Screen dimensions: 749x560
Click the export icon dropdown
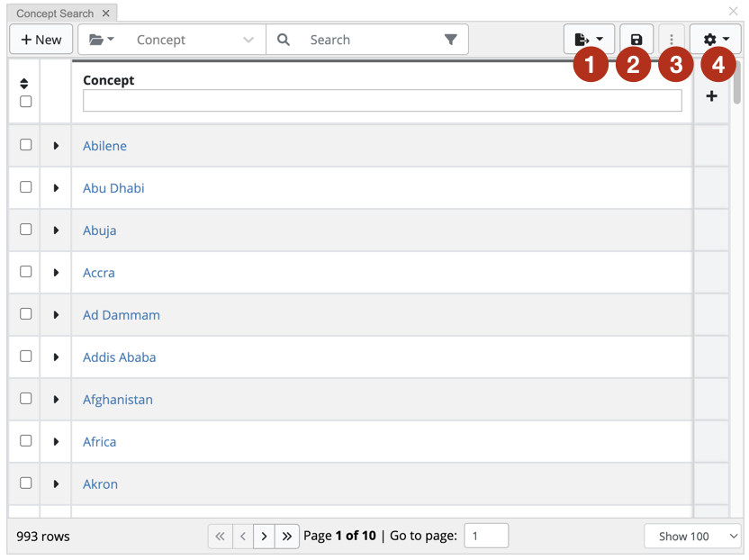[x=589, y=40]
